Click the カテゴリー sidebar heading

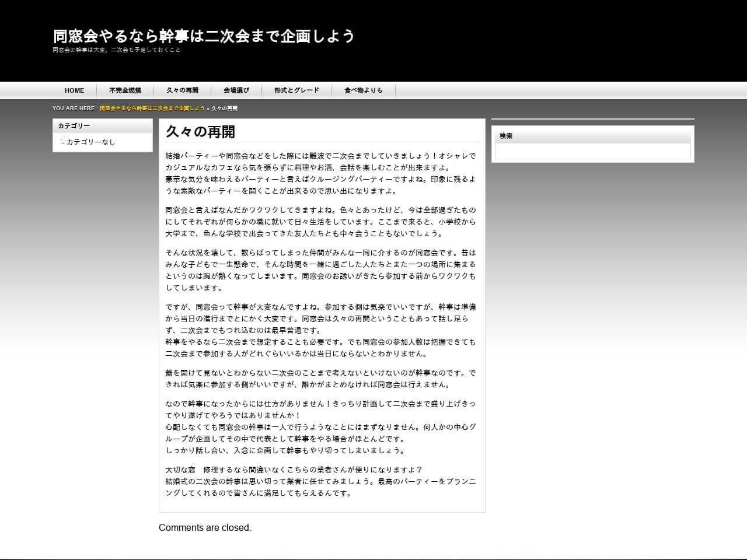tap(74, 126)
